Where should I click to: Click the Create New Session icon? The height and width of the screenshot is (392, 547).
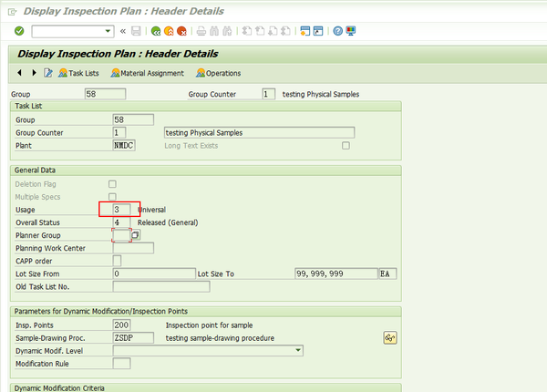tap(304, 31)
